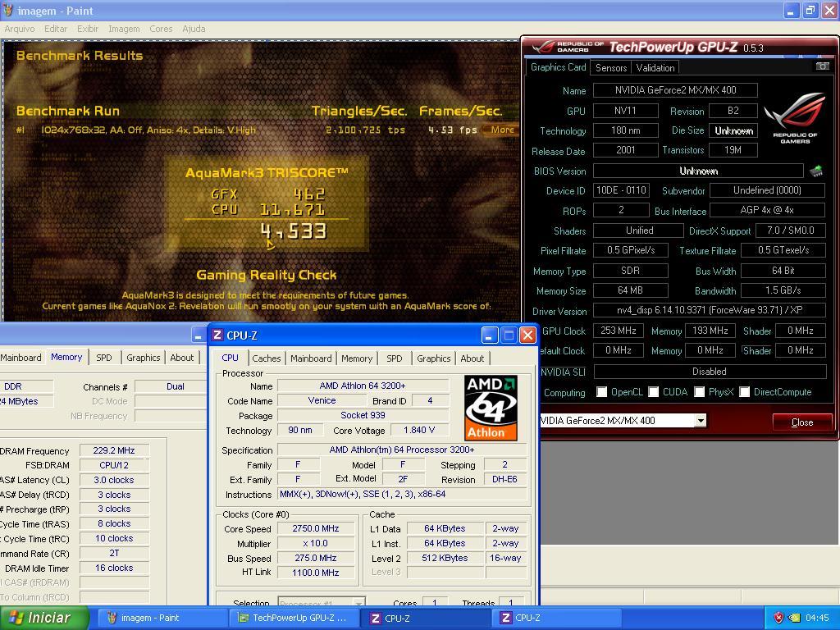Screen dimensions: 840x630
Task: Click the GPU-Z screenshot camera icon
Action: (x=822, y=66)
